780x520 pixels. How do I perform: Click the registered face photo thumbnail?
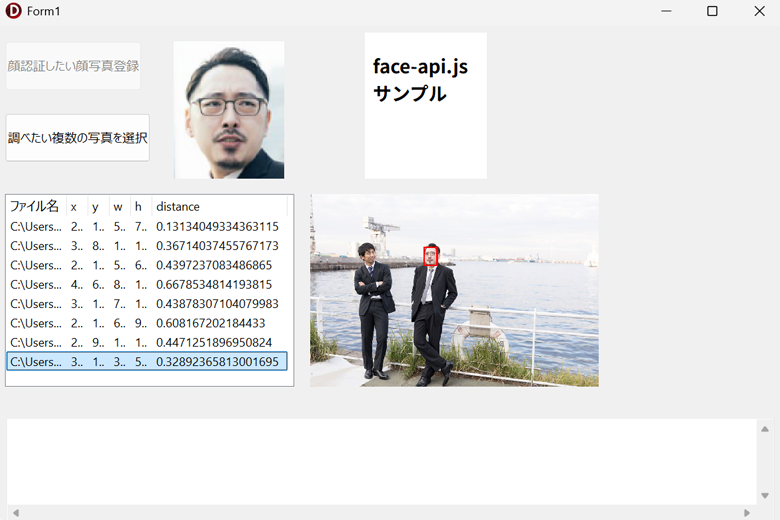229,110
